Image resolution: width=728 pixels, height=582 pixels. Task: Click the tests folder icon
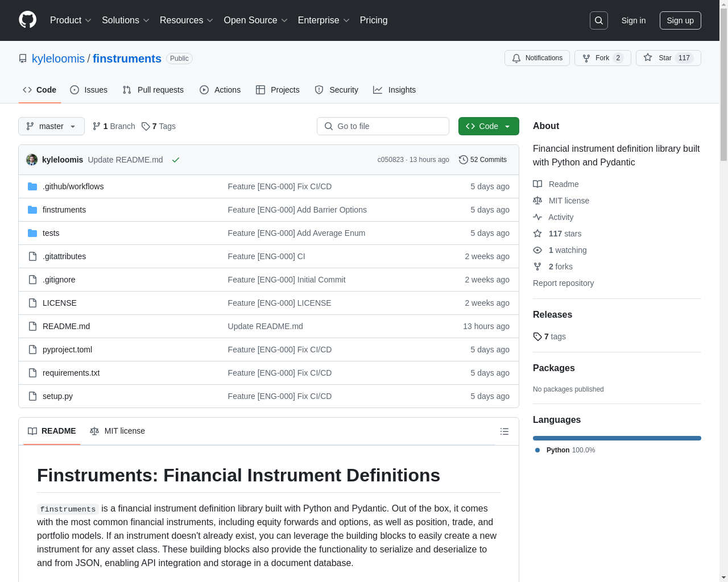pyautogui.click(x=32, y=233)
